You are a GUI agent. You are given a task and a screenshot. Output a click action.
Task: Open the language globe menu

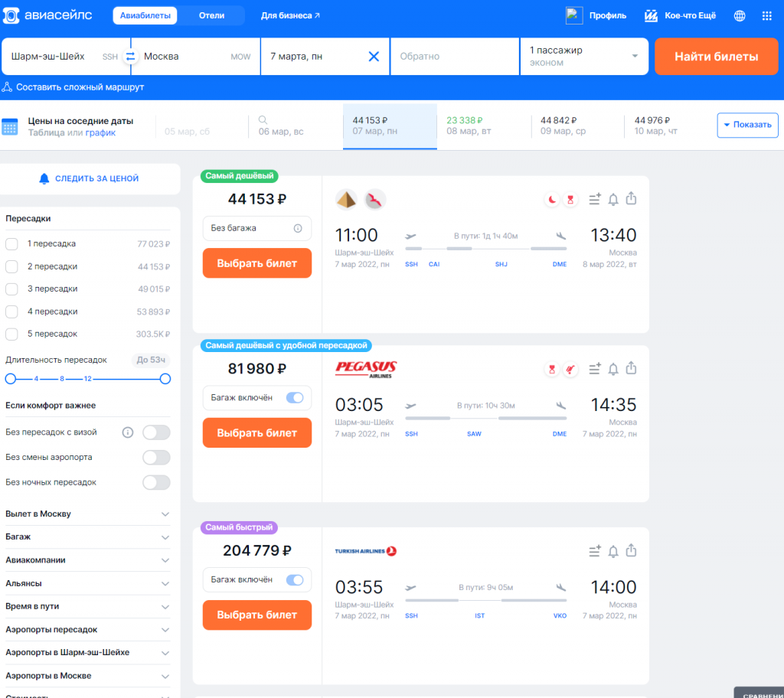[740, 15]
